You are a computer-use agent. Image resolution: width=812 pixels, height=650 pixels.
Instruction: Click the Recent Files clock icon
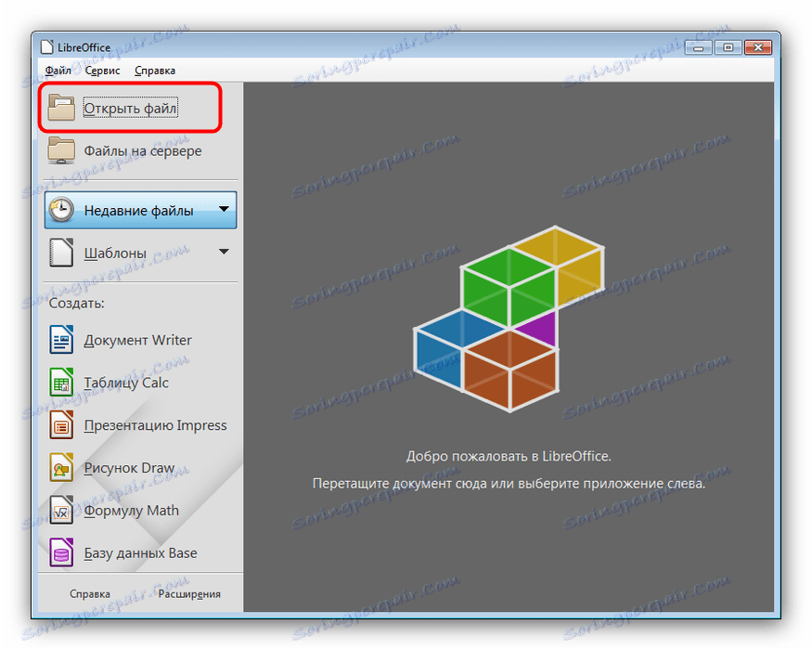(61, 210)
